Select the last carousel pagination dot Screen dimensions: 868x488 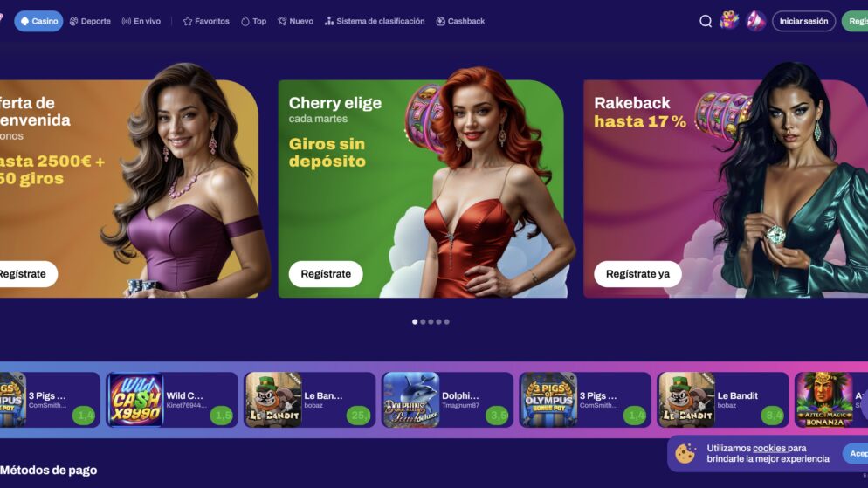point(447,321)
